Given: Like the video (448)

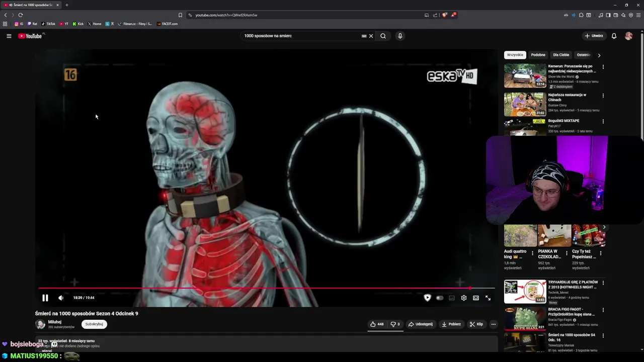Looking at the screenshot, I should tap(377, 324).
